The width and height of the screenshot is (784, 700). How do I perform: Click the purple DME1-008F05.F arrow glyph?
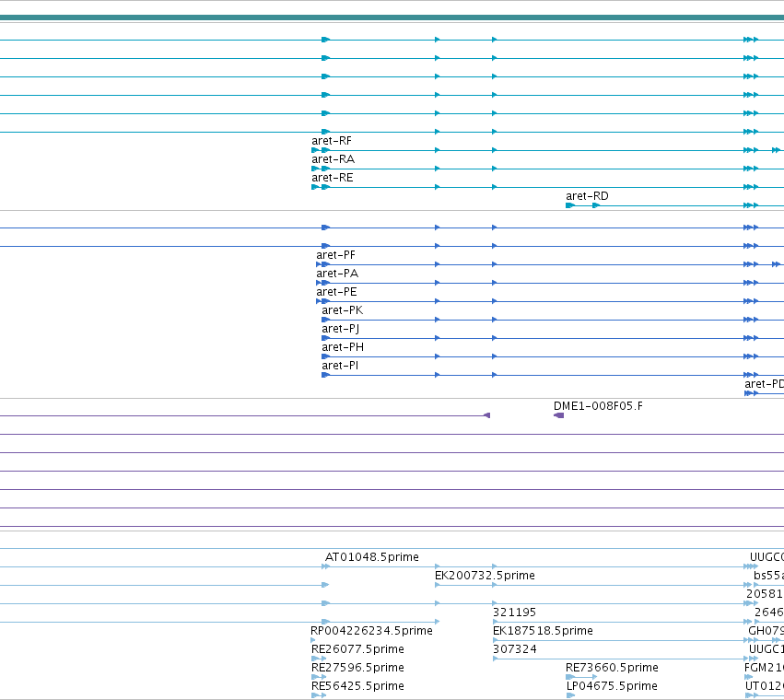(559, 415)
